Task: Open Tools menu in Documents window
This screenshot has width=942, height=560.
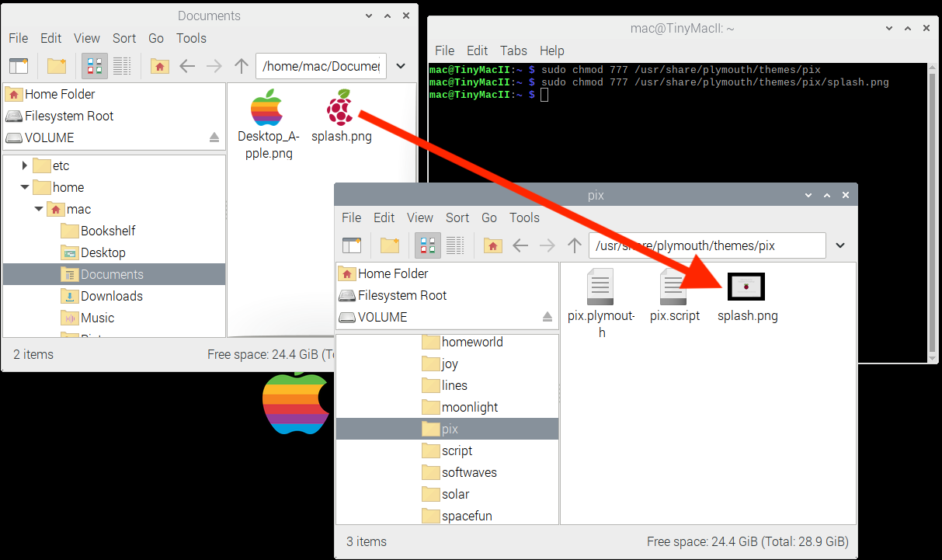Action: [191, 38]
